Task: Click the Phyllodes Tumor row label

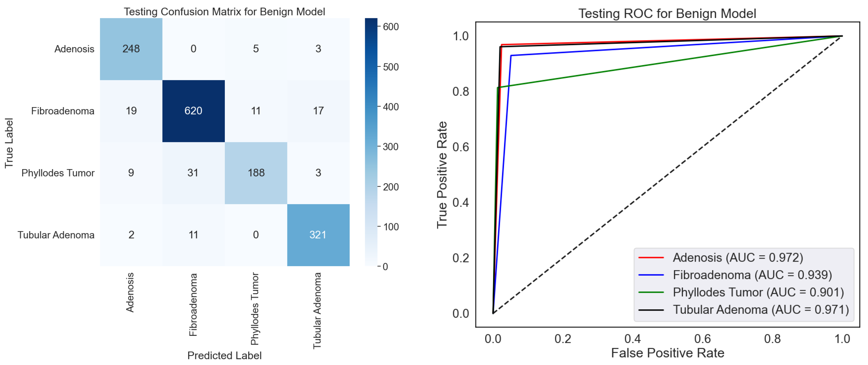Action: (x=58, y=173)
